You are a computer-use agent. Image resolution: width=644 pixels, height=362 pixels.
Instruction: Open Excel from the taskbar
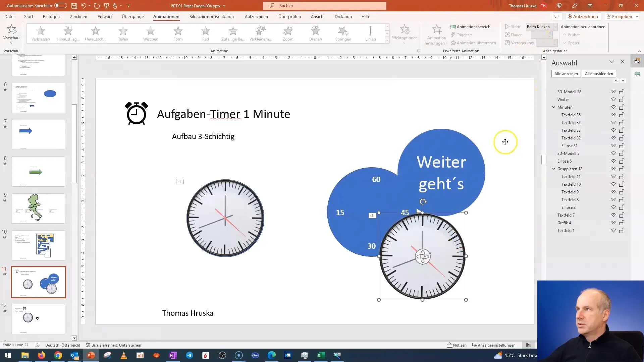(x=321, y=355)
